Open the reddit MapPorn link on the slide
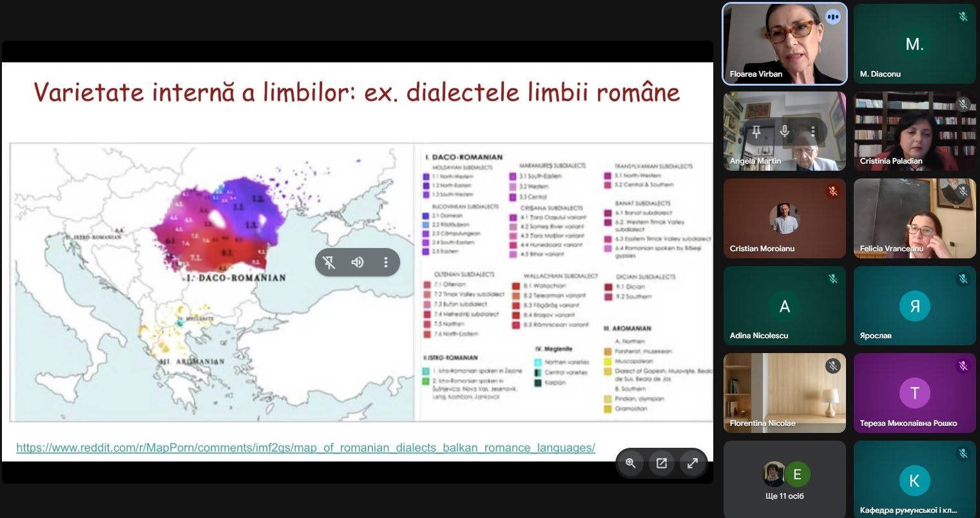This screenshot has width=980, height=518. point(305,447)
